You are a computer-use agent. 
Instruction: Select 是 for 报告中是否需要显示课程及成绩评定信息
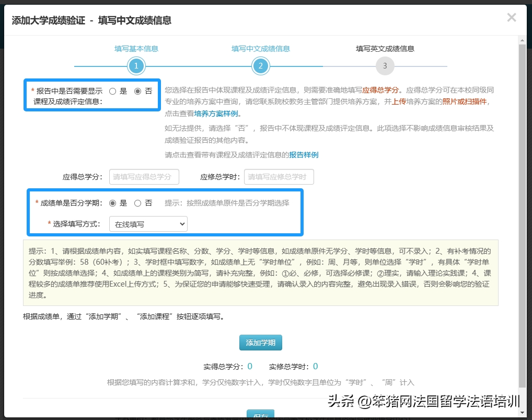pyautogui.click(x=112, y=91)
